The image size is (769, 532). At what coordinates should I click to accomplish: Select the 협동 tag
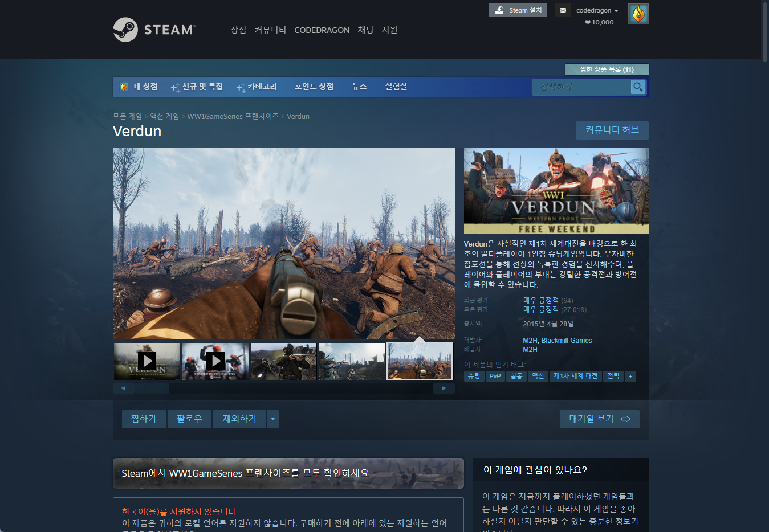(516, 376)
